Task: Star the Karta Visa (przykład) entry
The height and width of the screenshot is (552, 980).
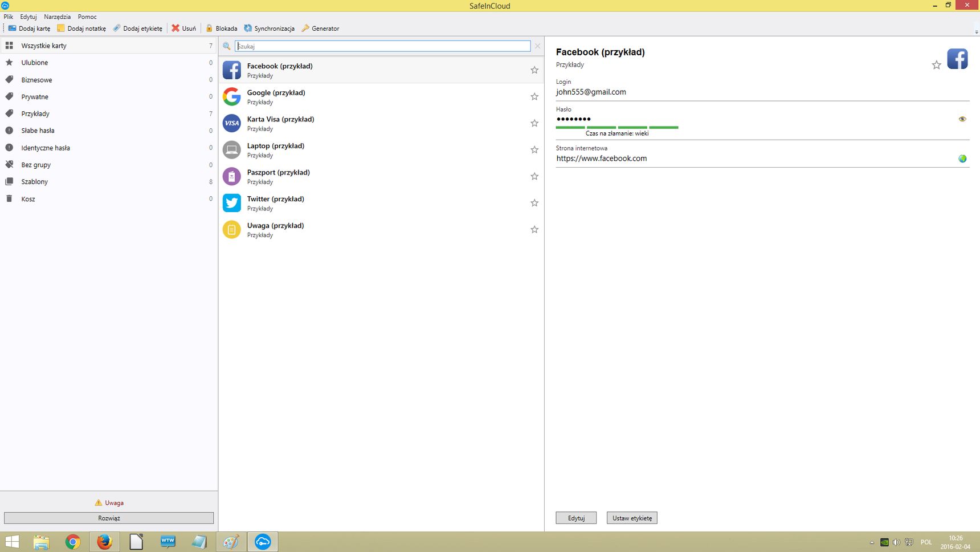Action: 534,123
